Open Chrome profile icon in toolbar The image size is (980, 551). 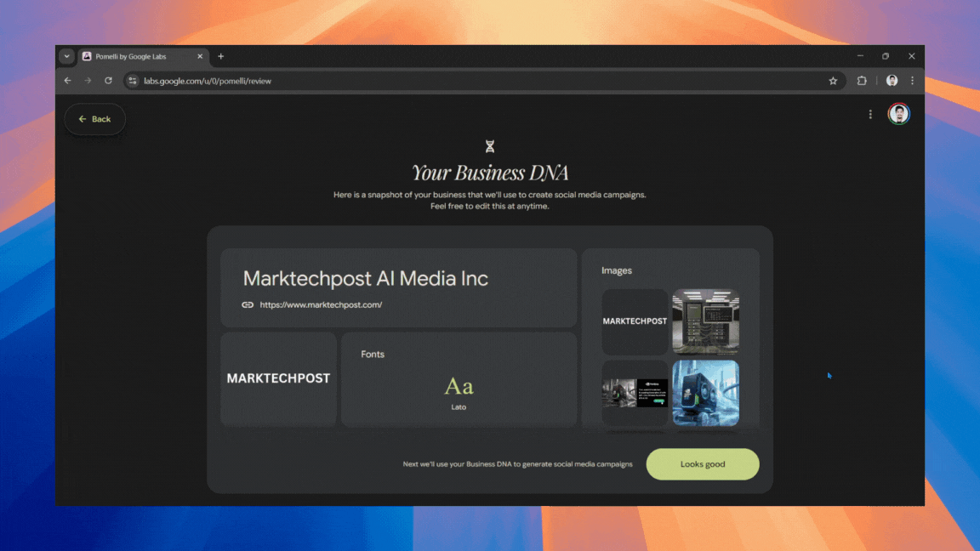coord(892,81)
